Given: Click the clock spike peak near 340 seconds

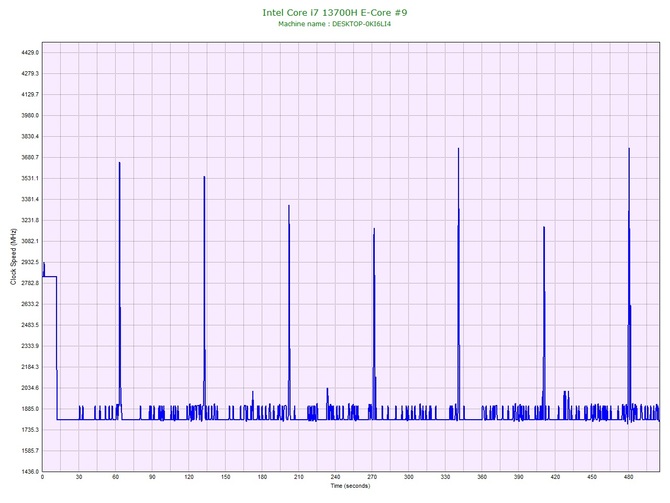Looking at the screenshot, I should (458, 149).
